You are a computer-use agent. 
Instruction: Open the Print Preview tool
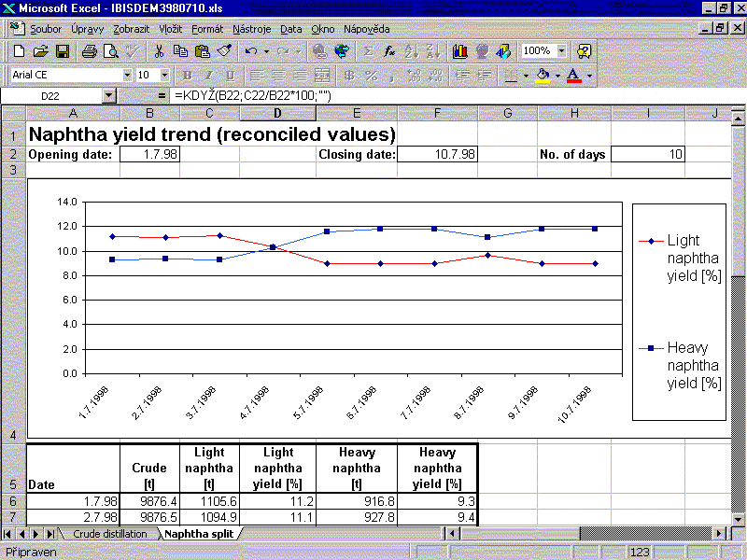(110, 51)
